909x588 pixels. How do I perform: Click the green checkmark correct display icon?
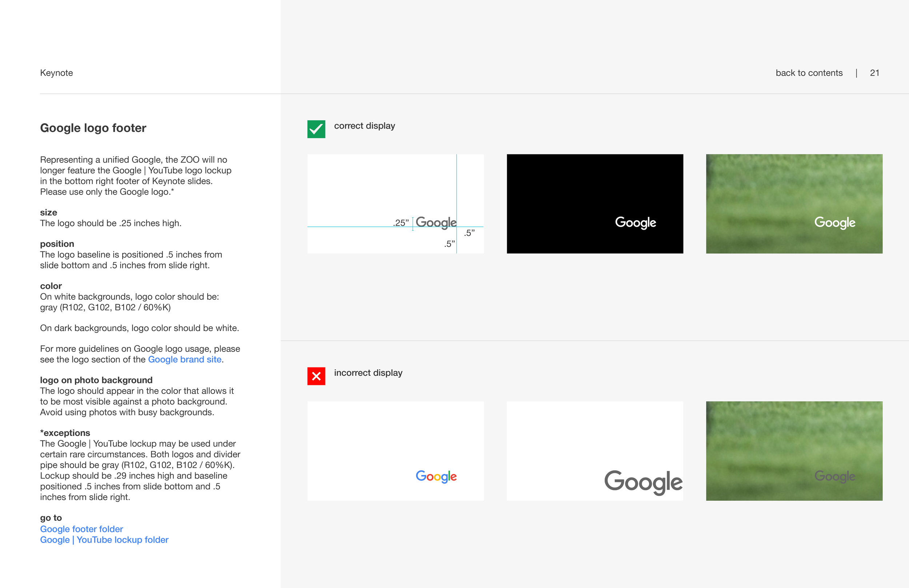(316, 129)
